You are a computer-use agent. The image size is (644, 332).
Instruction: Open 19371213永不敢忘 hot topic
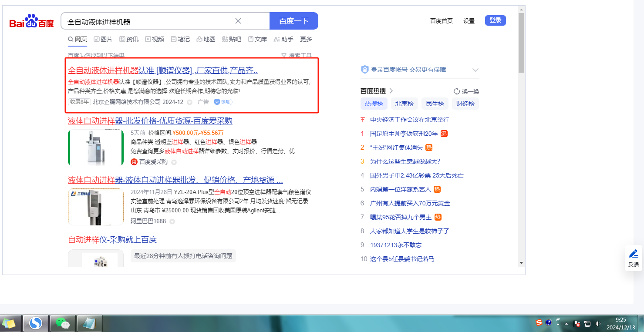396,245
